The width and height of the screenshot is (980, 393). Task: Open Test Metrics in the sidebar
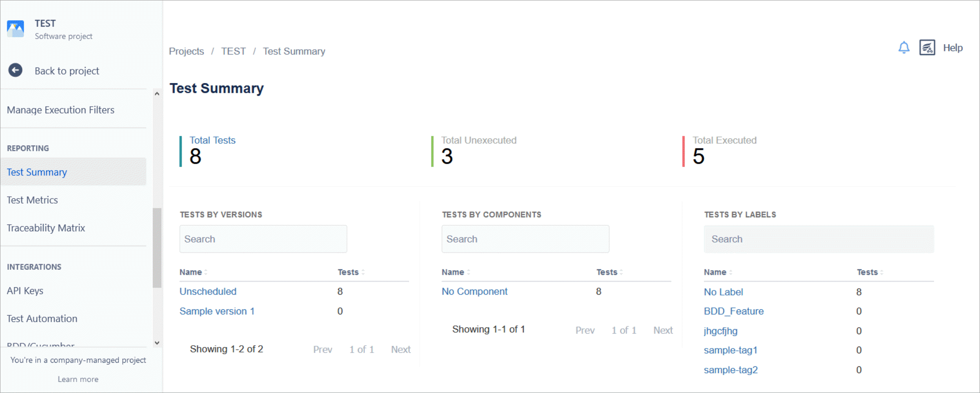32,199
